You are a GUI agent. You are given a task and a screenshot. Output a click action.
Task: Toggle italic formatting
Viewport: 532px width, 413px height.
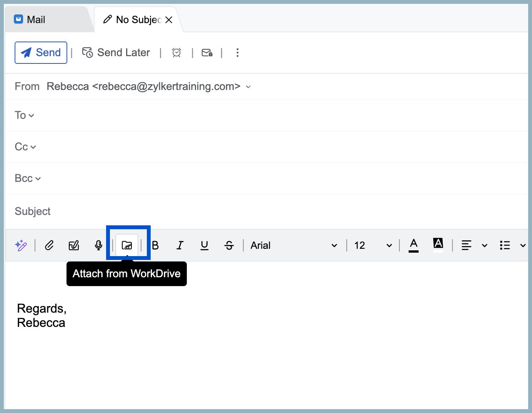point(180,245)
